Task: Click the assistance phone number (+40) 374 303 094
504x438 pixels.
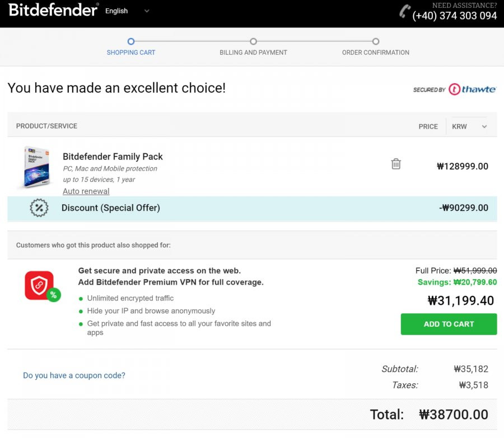Action: point(455,16)
